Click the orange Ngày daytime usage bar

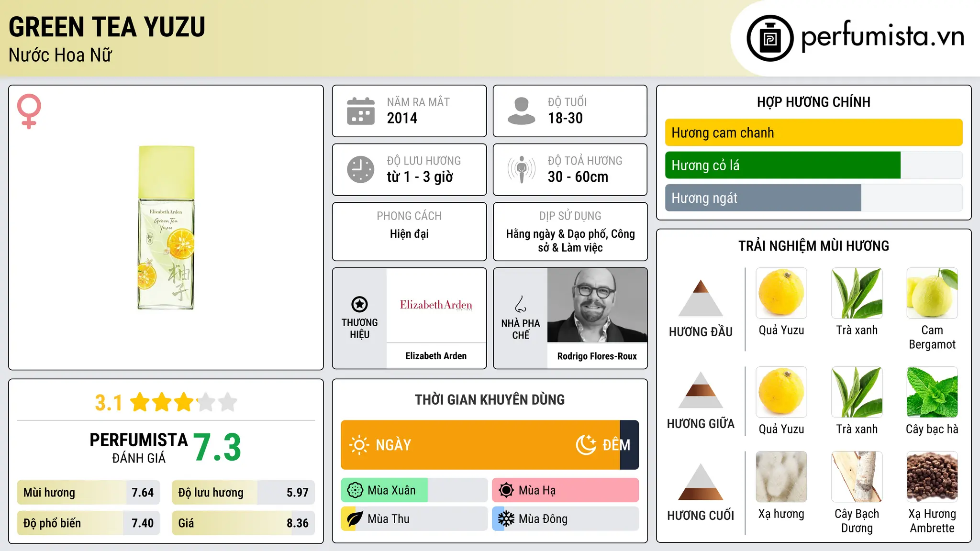(480, 445)
